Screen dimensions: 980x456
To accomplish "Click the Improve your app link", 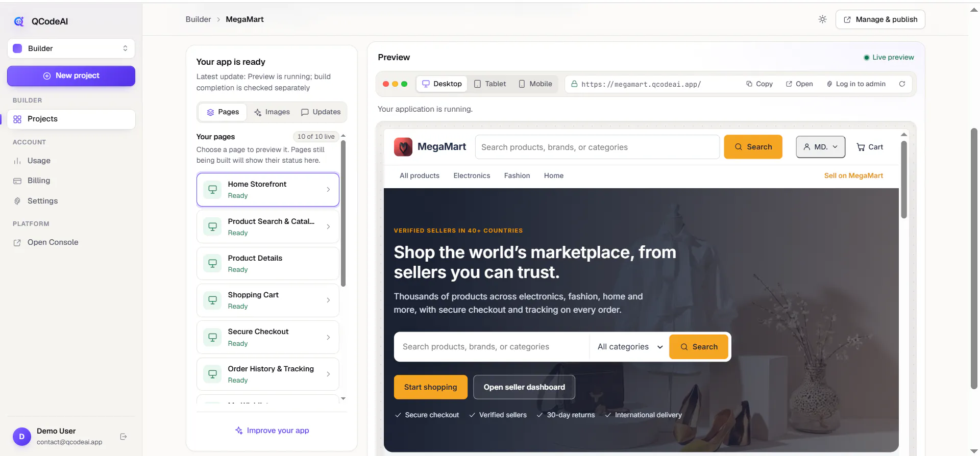I will 272,430.
